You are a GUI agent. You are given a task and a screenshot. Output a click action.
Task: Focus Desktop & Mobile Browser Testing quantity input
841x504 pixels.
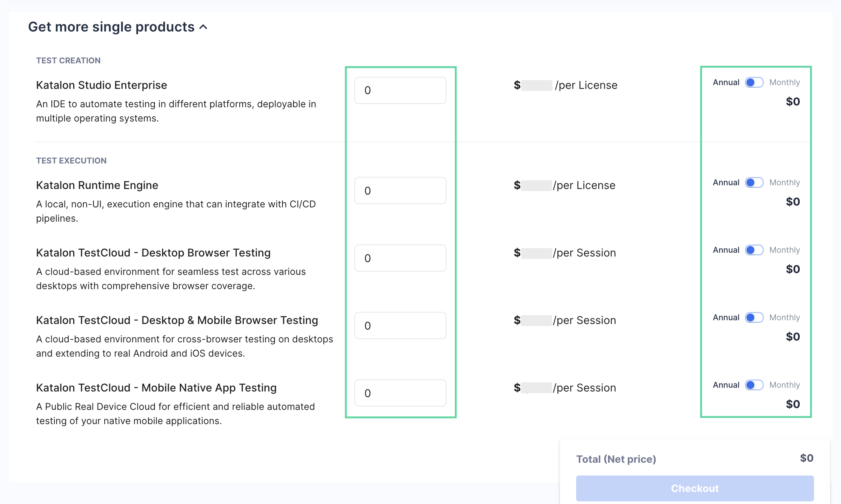tap(400, 325)
